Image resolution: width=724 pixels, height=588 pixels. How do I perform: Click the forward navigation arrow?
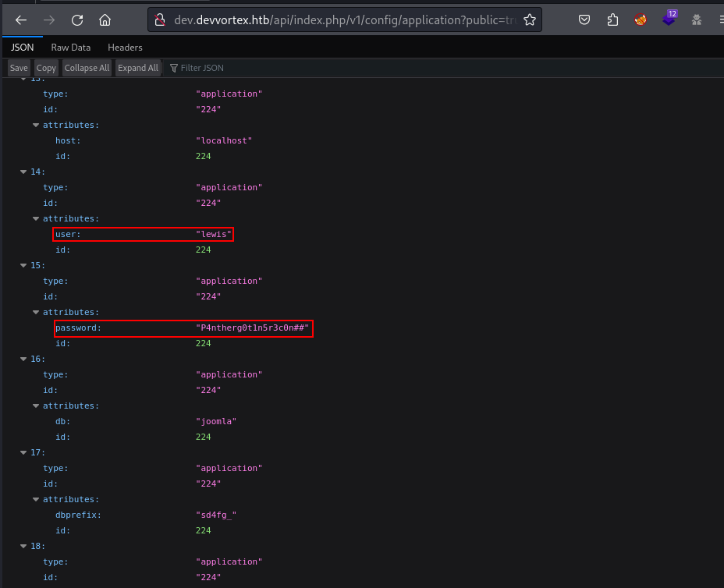click(x=49, y=19)
